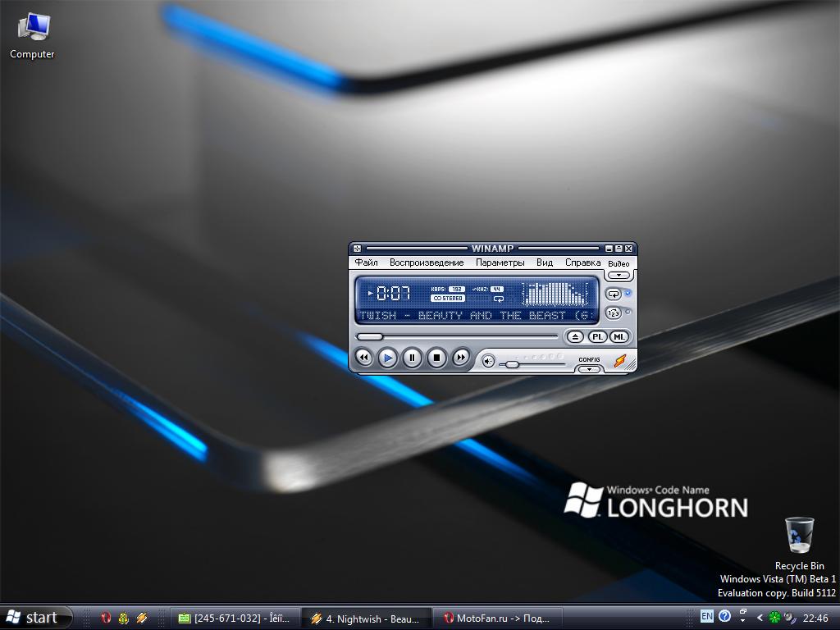Switch Winamp to windowshade mode

click(x=619, y=249)
